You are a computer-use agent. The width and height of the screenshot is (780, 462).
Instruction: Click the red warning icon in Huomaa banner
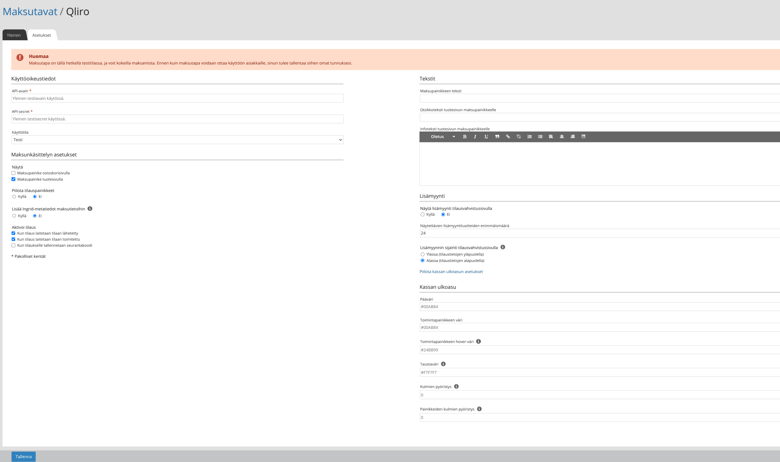coord(20,58)
